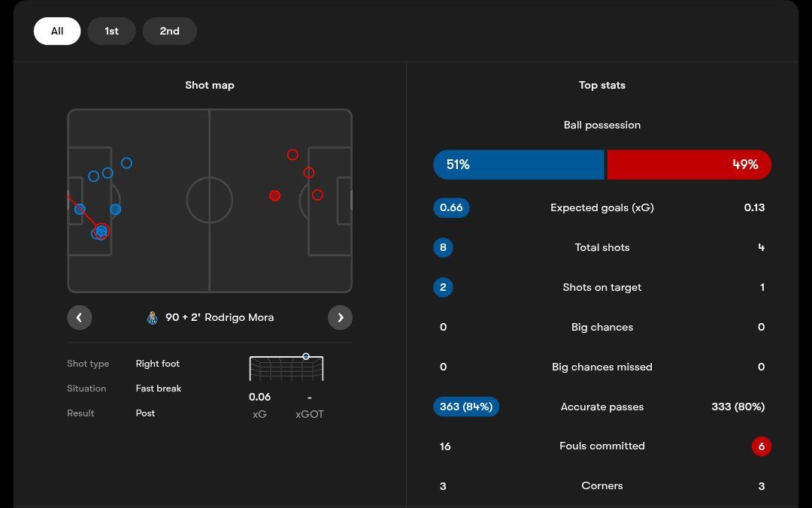Click the blue accurate passes badge 363 (84%)

466,407
